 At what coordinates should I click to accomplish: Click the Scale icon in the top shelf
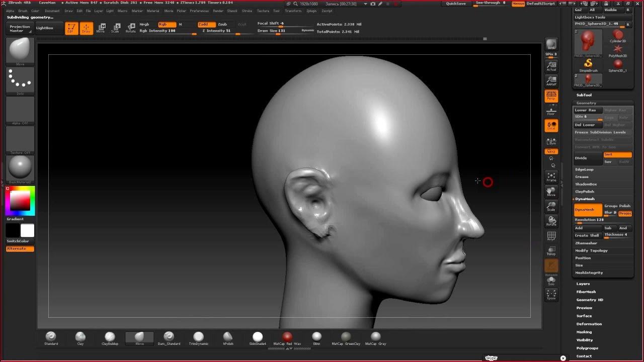coord(115,28)
